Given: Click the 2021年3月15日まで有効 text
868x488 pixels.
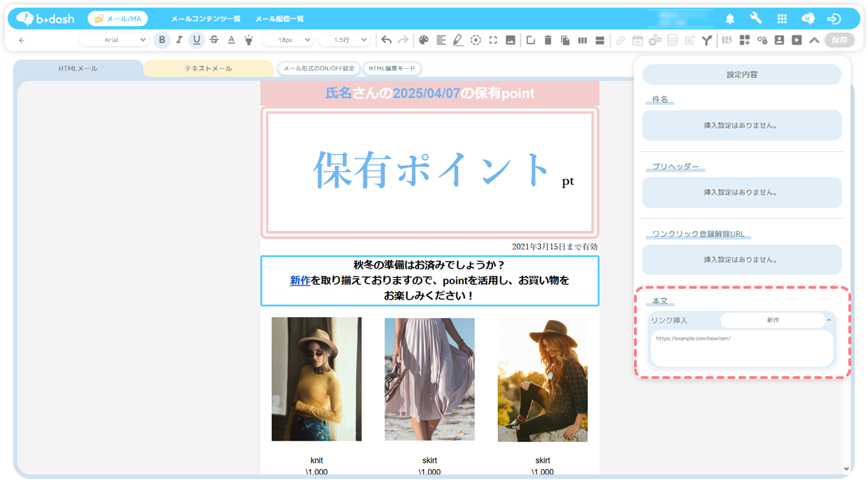Looking at the screenshot, I should pyautogui.click(x=555, y=247).
